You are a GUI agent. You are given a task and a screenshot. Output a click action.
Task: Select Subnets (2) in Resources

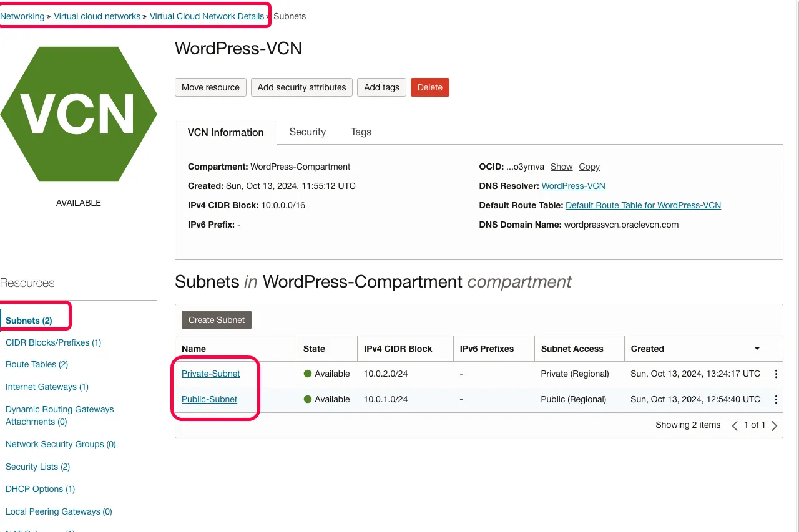click(x=29, y=321)
